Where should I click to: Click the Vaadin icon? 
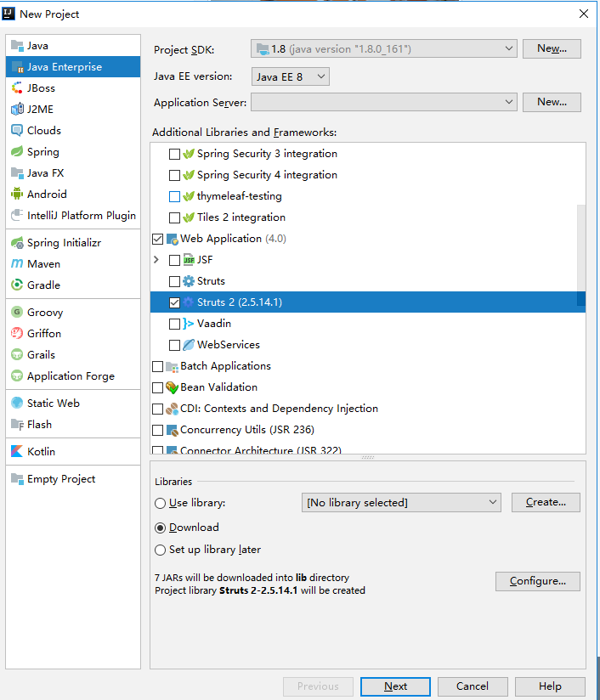coord(189,324)
